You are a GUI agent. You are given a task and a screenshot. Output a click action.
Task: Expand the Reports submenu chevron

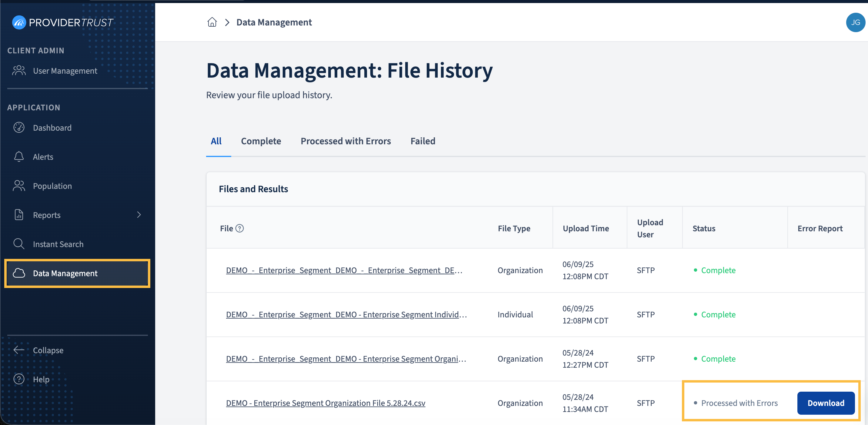pyautogui.click(x=139, y=215)
